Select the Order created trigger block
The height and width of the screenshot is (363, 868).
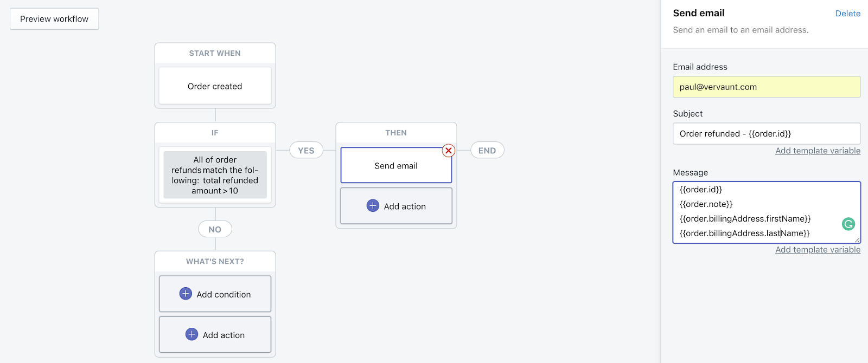pyautogui.click(x=215, y=86)
